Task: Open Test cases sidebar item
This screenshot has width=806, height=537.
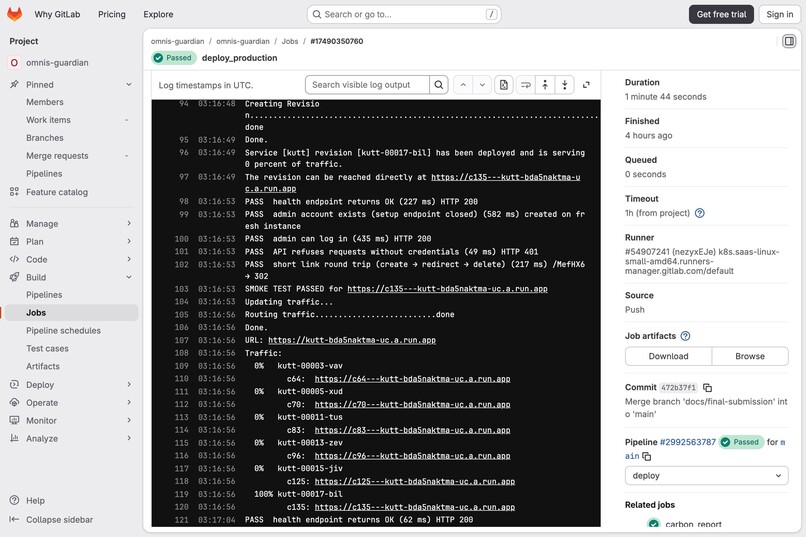Action: point(47,348)
